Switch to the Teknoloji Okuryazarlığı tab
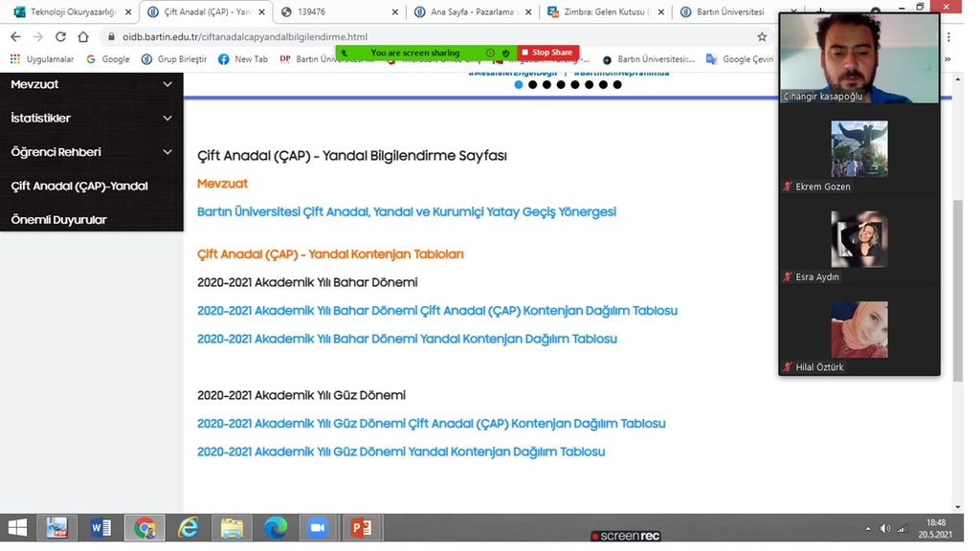Image resolution: width=980 pixels, height=551 pixels. pos(72,12)
